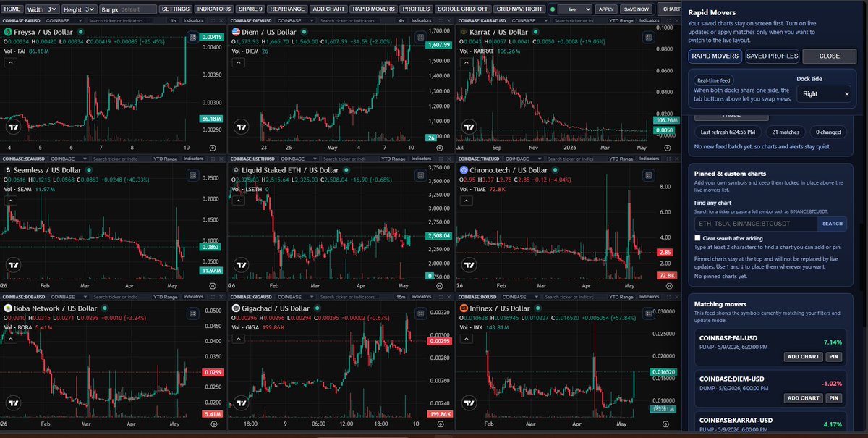Select the SAVED PROFILES tab
The width and height of the screenshot is (868, 438).
[772, 56]
